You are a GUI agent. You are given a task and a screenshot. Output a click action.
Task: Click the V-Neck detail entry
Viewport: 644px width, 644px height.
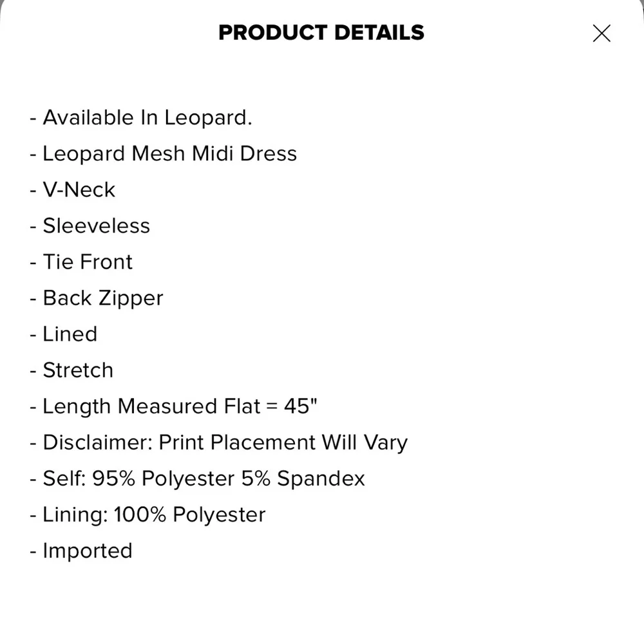[x=79, y=189]
